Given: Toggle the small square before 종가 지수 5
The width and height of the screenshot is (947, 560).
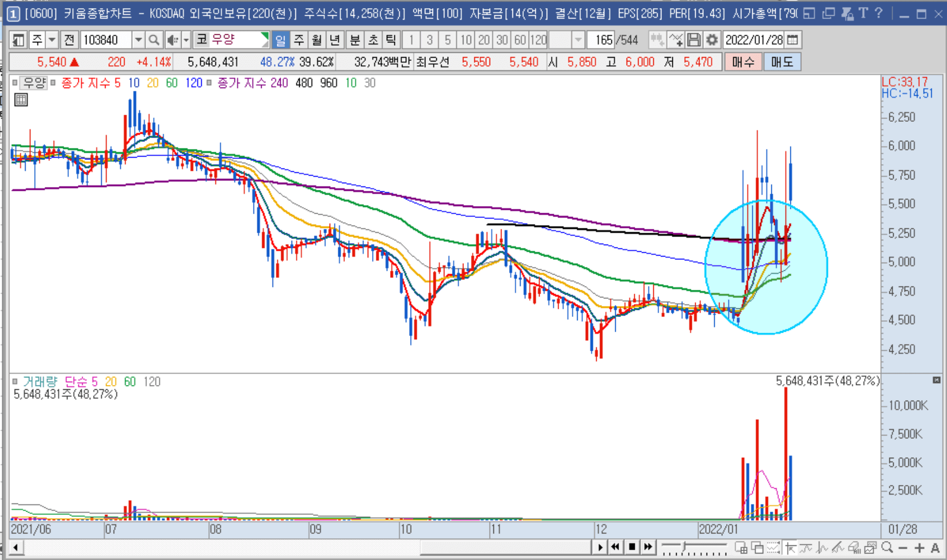Looking at the screenshot, I should click(x=53, y=83).
